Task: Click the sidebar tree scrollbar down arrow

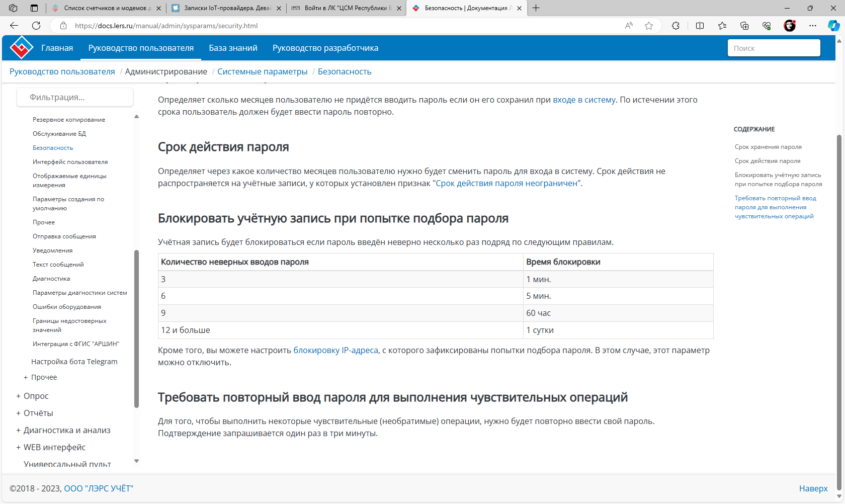Action: click(x=136, y=461)
